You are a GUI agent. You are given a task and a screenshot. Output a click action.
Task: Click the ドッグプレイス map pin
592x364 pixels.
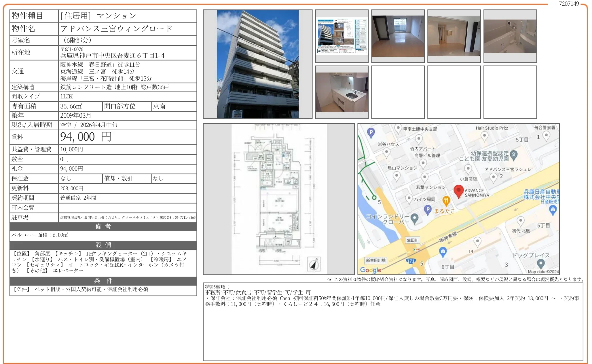[540, 263]
